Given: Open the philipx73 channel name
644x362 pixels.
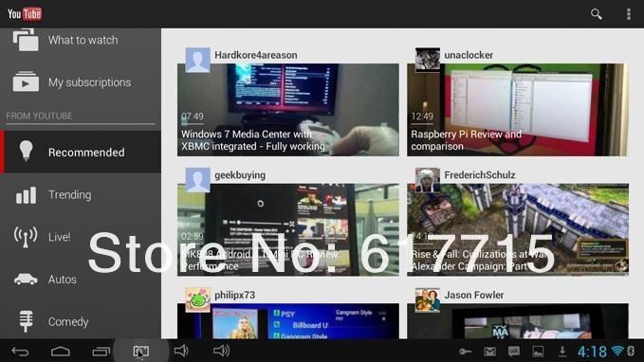Looking at the screenshot, I should click(234, 295).
